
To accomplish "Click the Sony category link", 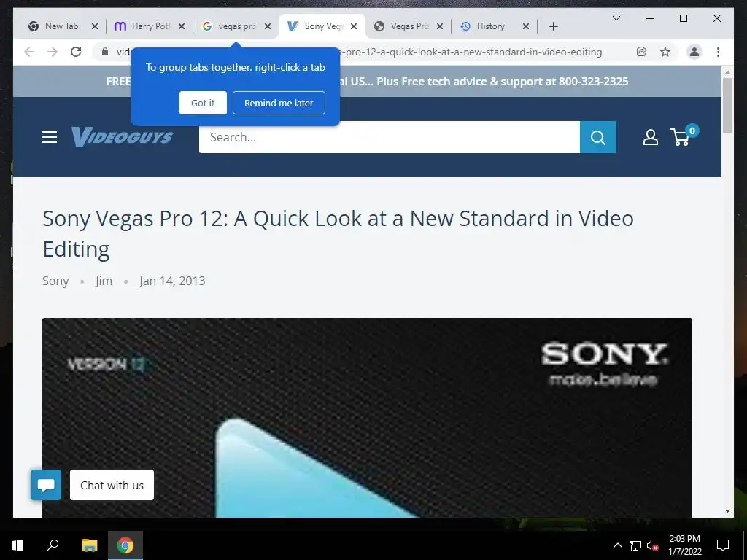I will click(55, 281).
